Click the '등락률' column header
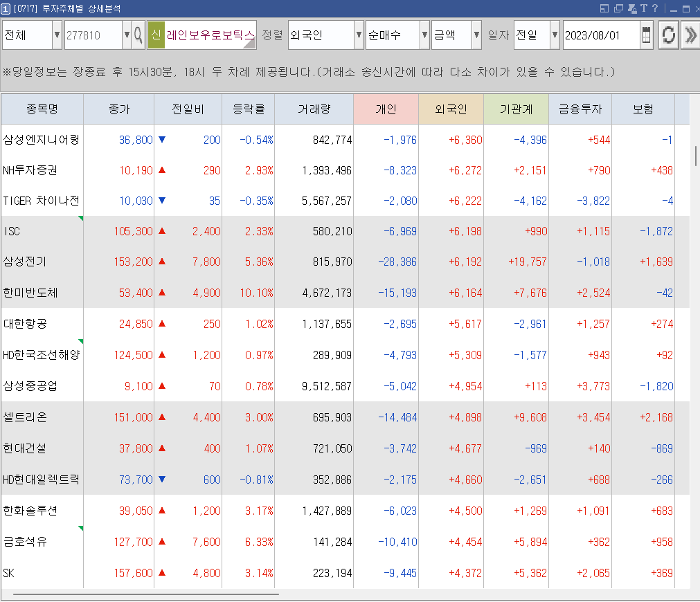 [248, 109]
